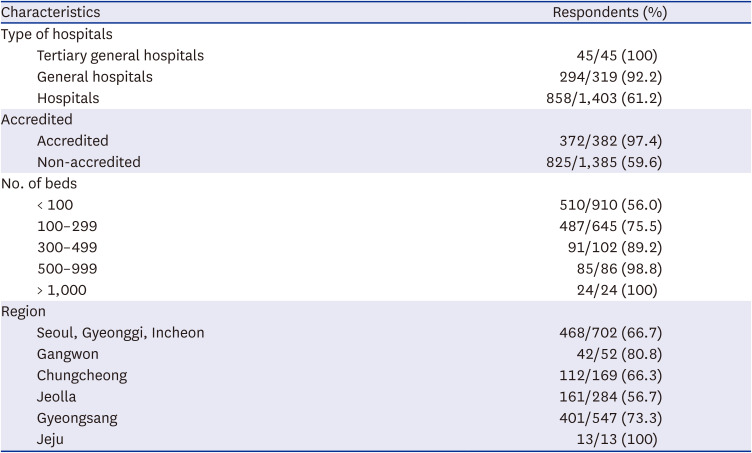Image resolution: width=752 pixels, height=453 pixels.
Task: Select the General hospitals row label
Action: pos(94,77)
